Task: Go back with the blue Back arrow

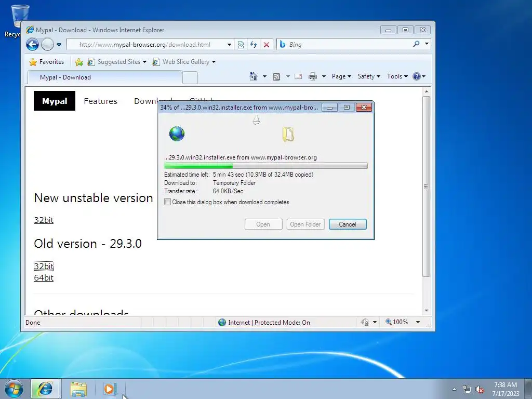Action: (33, 45)
